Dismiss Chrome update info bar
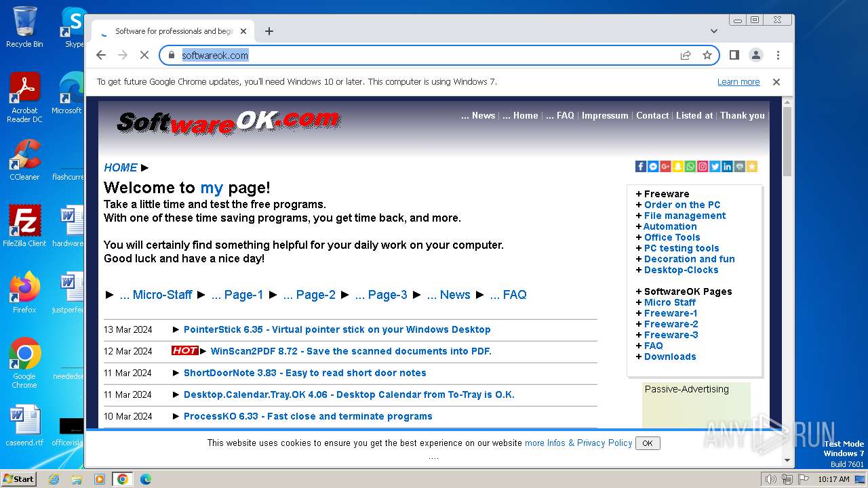This screenshot has height=488, width=868. pyautogui.click(x=776, y=81)
